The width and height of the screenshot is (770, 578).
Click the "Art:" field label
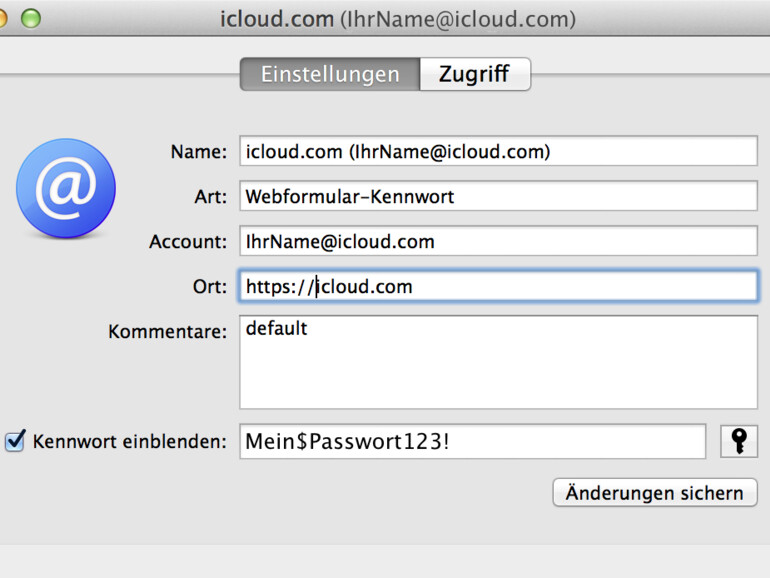tap(211, 197)
